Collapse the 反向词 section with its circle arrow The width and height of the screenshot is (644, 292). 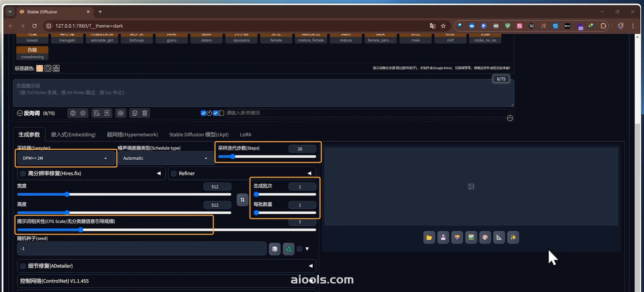tap(20, 113)
